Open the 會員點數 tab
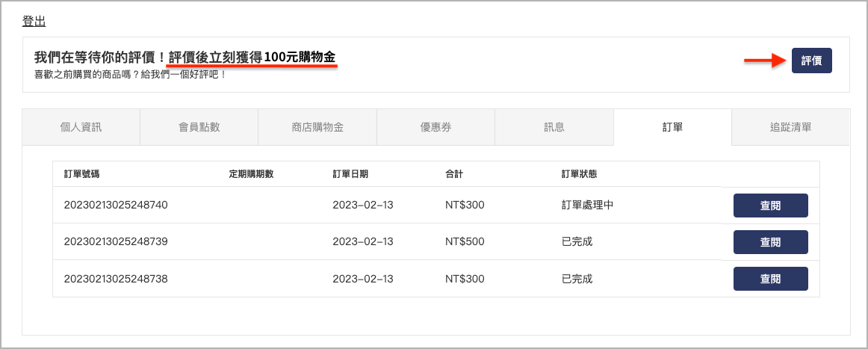 pos(199,127)
